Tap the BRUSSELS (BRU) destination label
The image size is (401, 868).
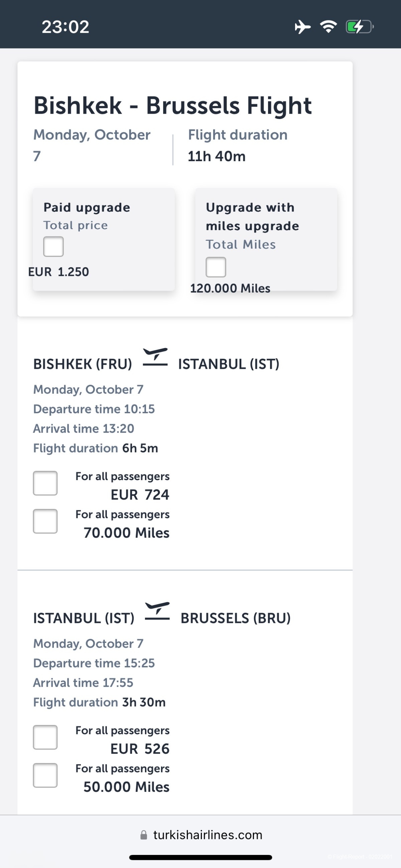[235, 618]
